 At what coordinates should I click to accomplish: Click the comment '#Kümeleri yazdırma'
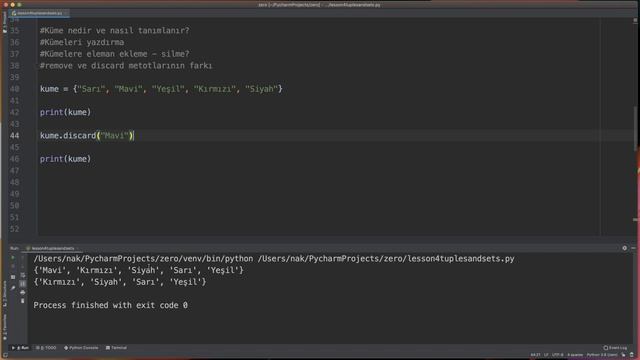pyautogui.click(x=82, y=42)
